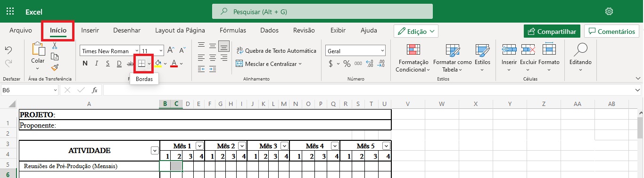Click the Cut scissors icon

[55, 46]
